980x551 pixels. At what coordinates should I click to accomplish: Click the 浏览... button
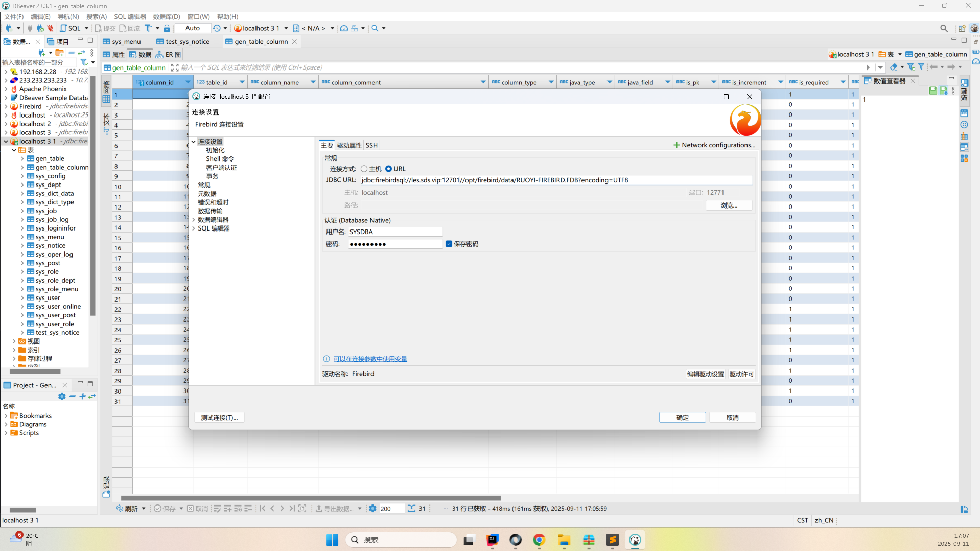click(x=729, y=205)
